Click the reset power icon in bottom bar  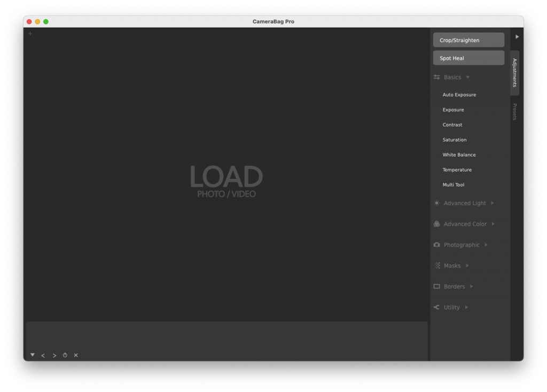click(x=65, y=355)
